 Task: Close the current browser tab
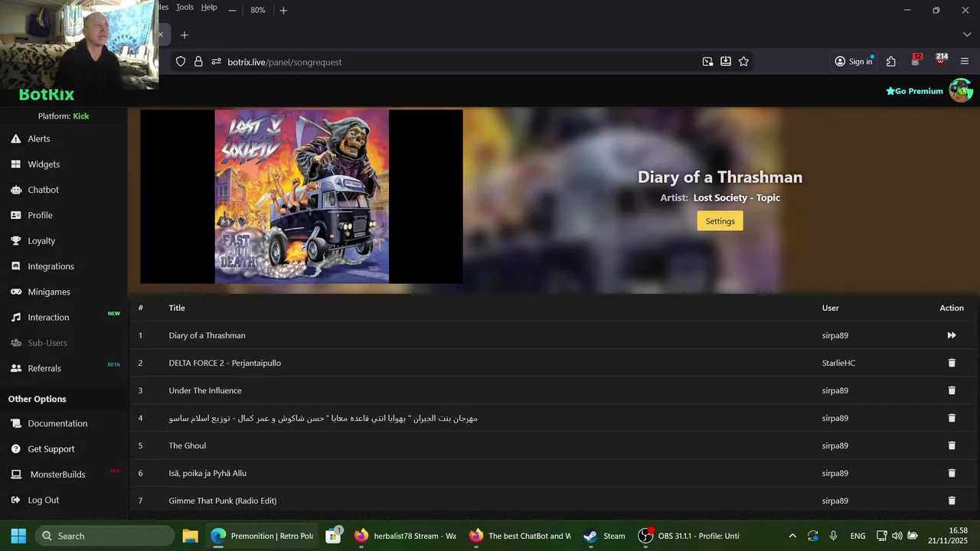[161, 34]
